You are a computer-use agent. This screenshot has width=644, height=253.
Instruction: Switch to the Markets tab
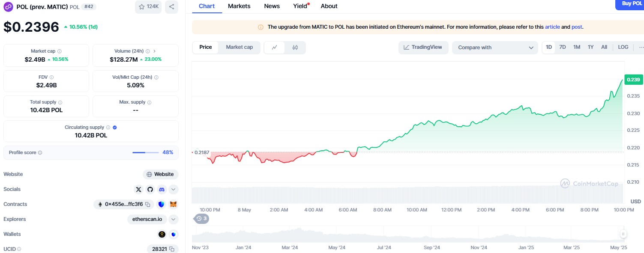[239, 6]
